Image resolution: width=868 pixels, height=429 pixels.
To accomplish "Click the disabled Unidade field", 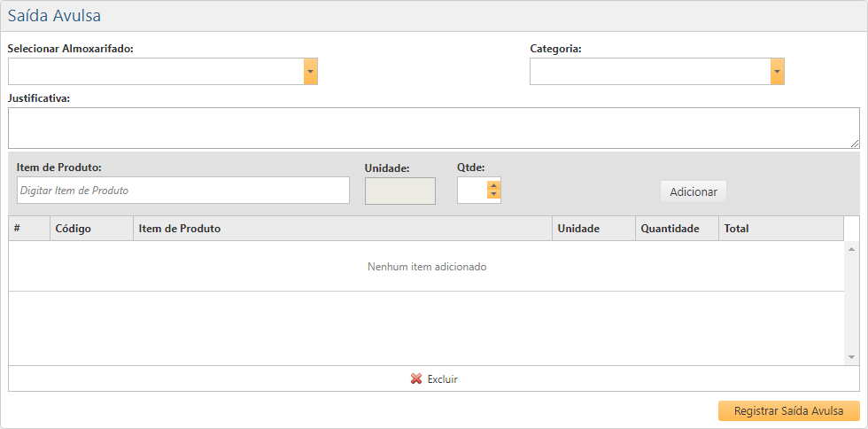I will [400, 191].
